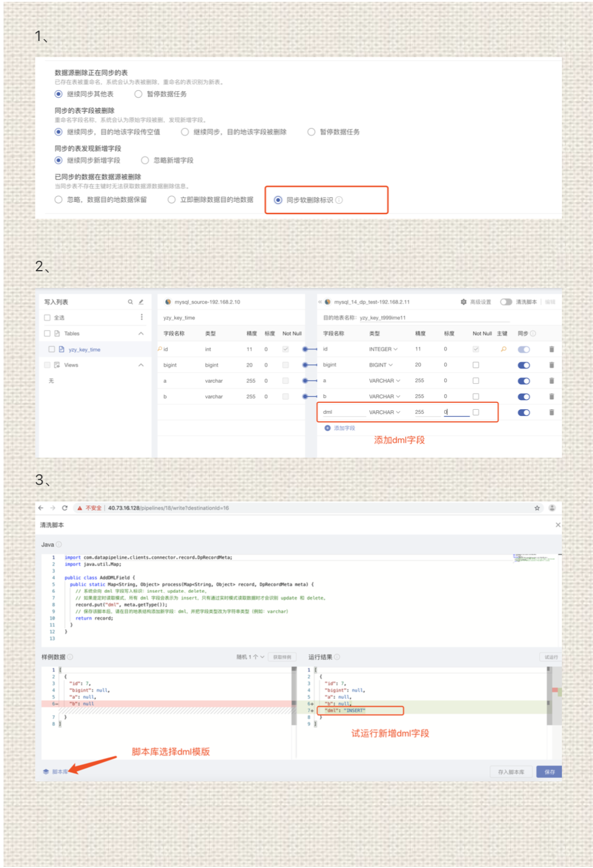Click 获取样例 button
Screen dimensions: 593x868
(282, 657)
